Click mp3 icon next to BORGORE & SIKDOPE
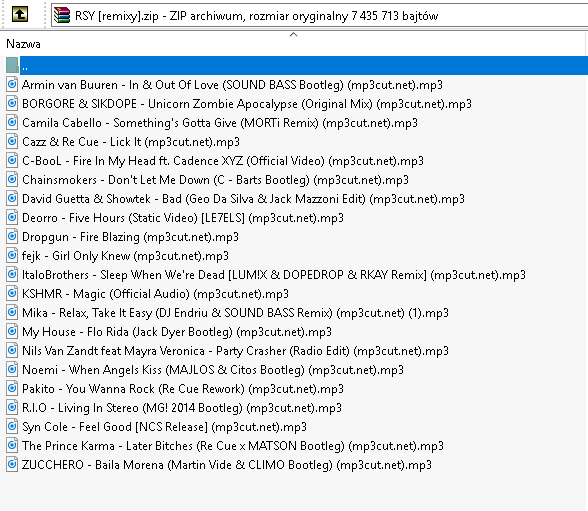 click(12, 103)
